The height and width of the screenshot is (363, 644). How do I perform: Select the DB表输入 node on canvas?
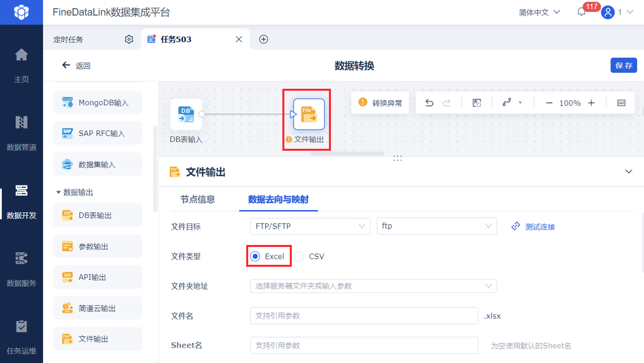[186, 114]
